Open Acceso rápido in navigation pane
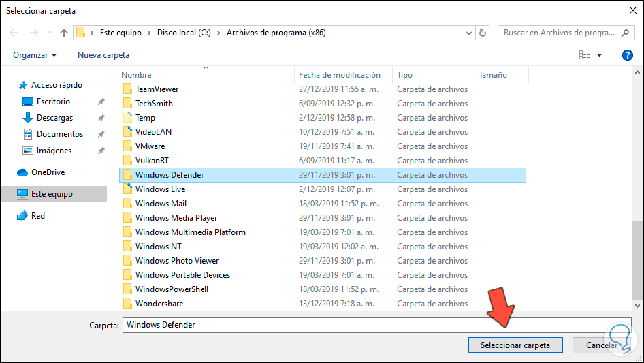The width and height of the screenshot is (644, 363). click(x=57, y=85)
